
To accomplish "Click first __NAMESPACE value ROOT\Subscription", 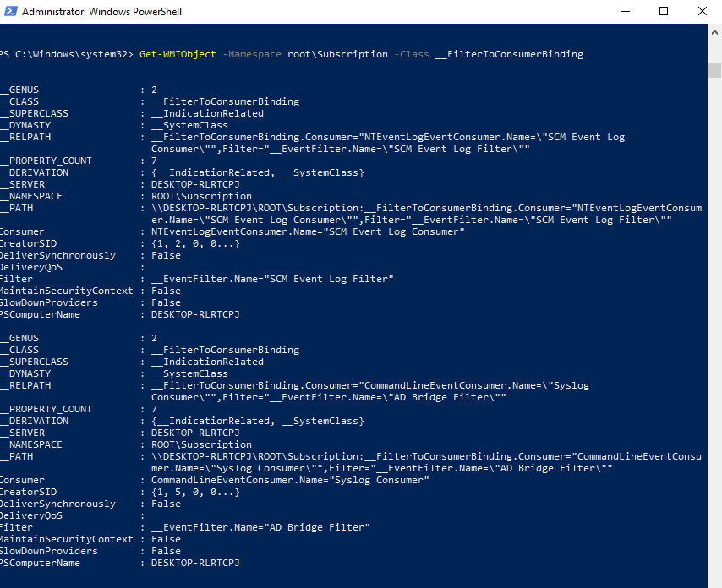I will (202, 197).
